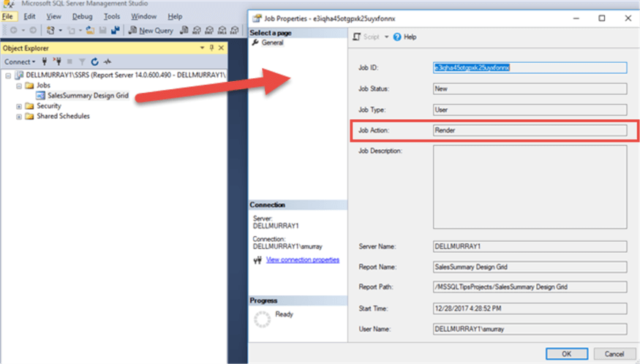640x364 pixels.
Task: Click the Report Path field
Action: click(530, 287)
